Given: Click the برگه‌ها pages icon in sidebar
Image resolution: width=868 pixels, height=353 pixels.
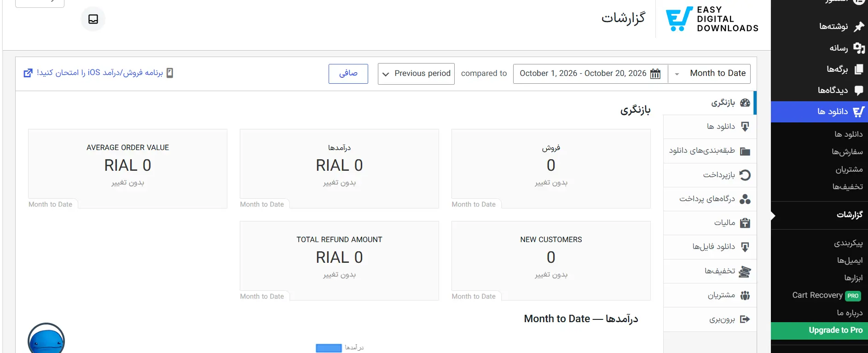Looking at the screenshot, I should click(859, 69).
